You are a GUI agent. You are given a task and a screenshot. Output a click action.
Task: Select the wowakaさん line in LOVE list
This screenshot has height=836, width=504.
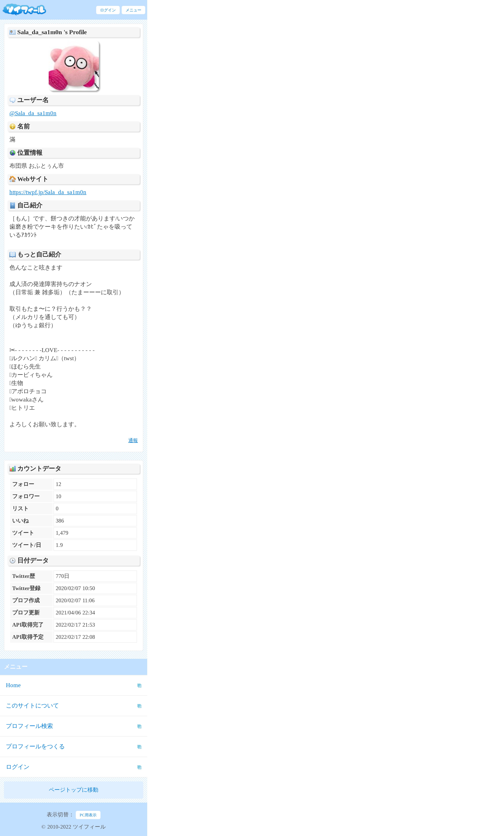(26, 400)
